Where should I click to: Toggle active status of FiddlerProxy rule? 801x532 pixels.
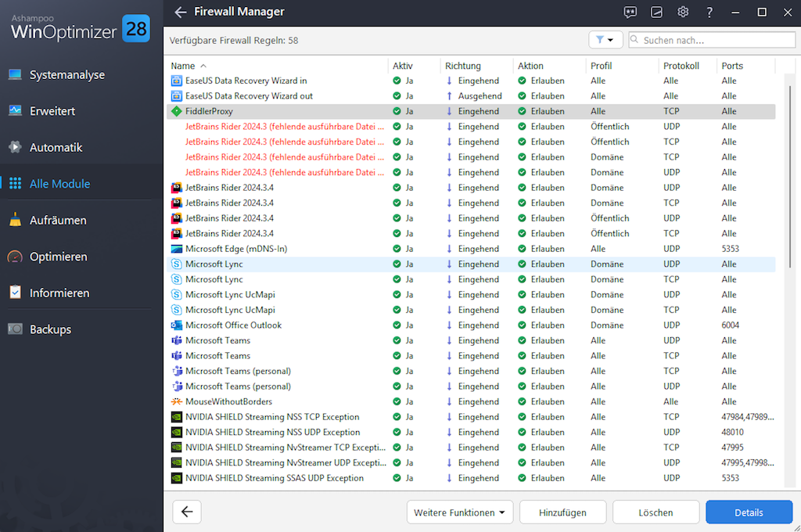coord(397,111)
